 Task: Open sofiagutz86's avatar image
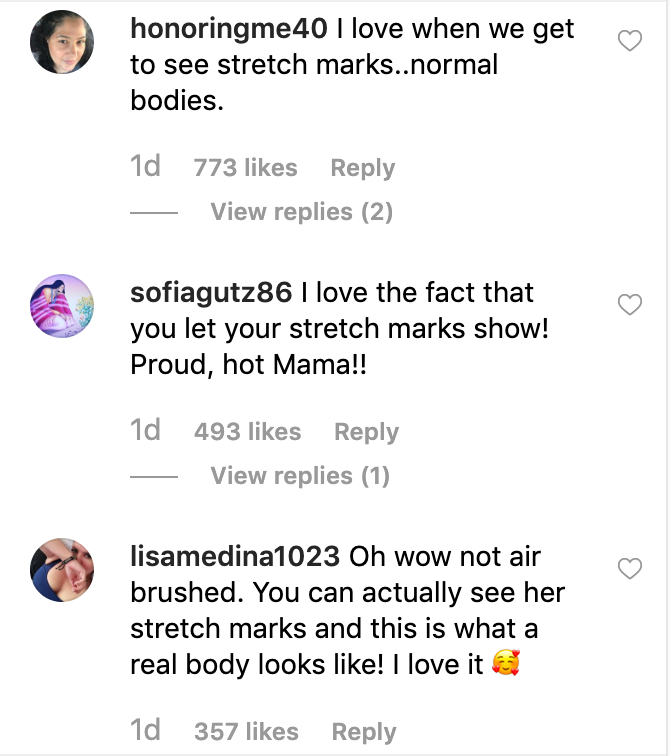[62, 306]
